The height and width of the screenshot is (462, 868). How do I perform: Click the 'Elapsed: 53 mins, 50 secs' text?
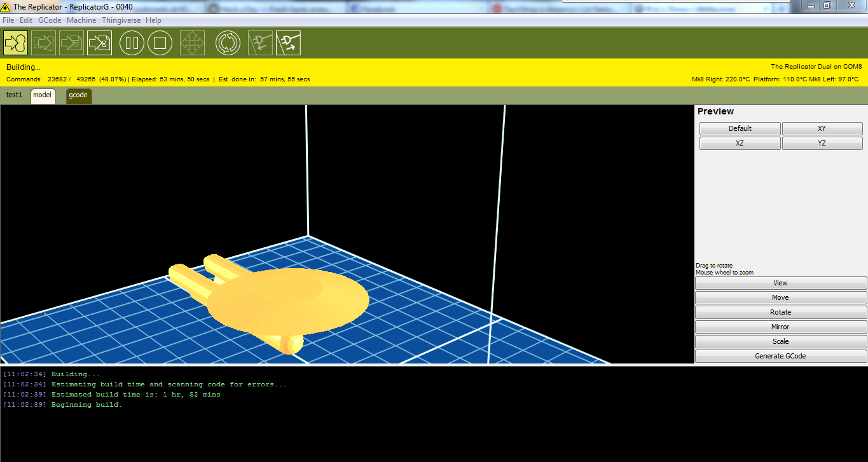(170, 79)
